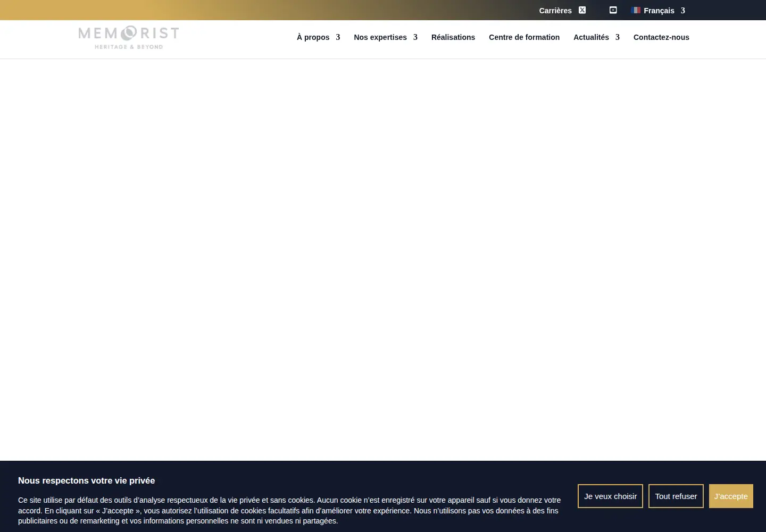The height and width of the screenshot is (532, 766).
Task: Decline cookies with Tout refuser
Action: (x=676, y=496)
